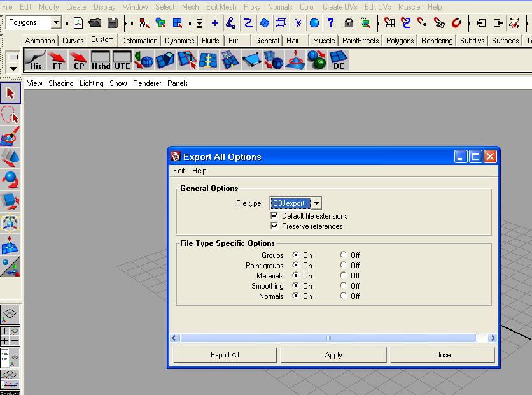Click the Apply button
Image resolution: width=532 pixels, height=395 pixels.
333,355
